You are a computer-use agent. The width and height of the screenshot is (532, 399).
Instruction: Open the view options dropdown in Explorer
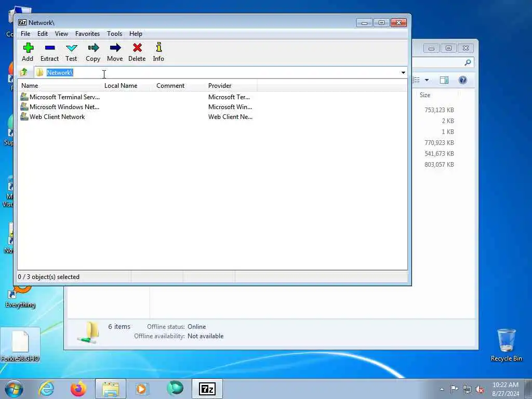pyautogui.click(x=427, y=80)
